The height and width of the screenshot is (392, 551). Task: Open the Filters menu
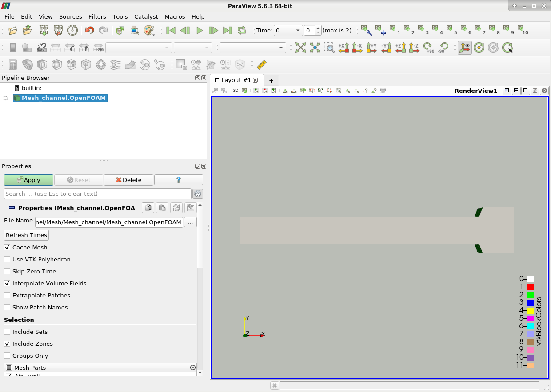coord(97,16)
